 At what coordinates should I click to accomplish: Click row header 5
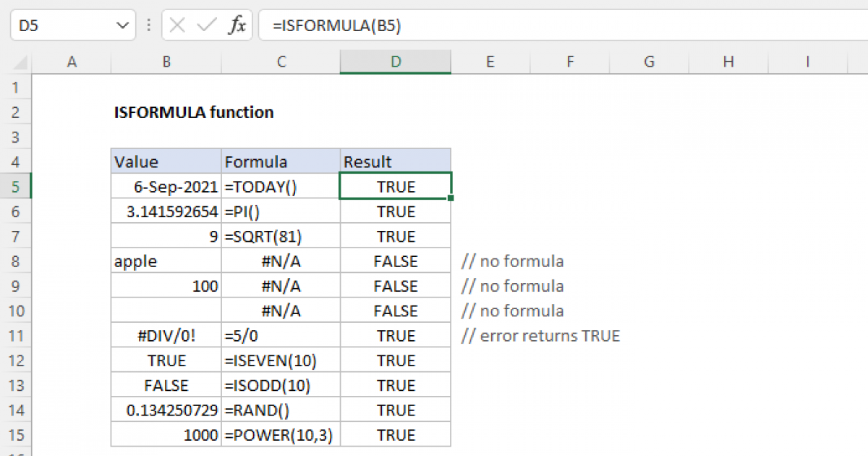pyautogui.click(x=16, y=186)
